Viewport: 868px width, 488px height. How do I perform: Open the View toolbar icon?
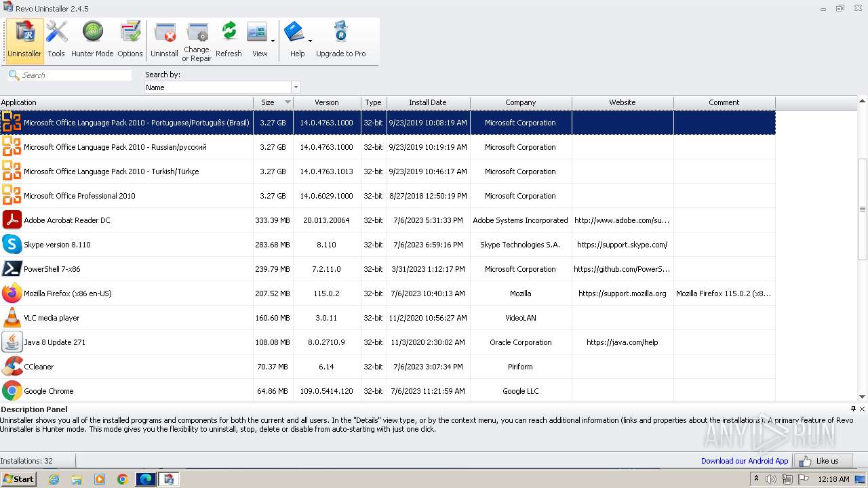pyautogui.click(x=258, y=40)
